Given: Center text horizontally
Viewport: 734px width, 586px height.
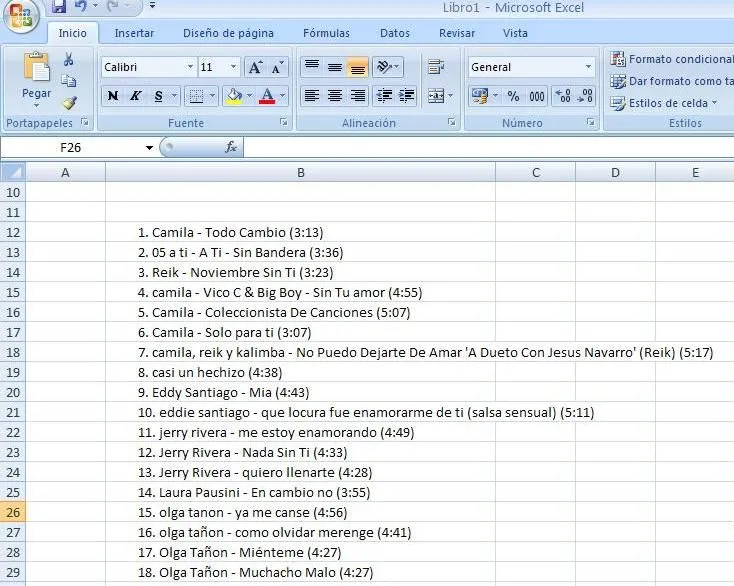Looking at the screenshot, I should 335,96.
